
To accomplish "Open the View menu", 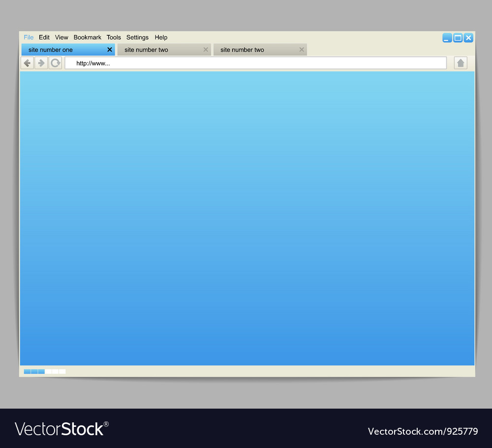I will pyautogui.click(x=61, y=37).
